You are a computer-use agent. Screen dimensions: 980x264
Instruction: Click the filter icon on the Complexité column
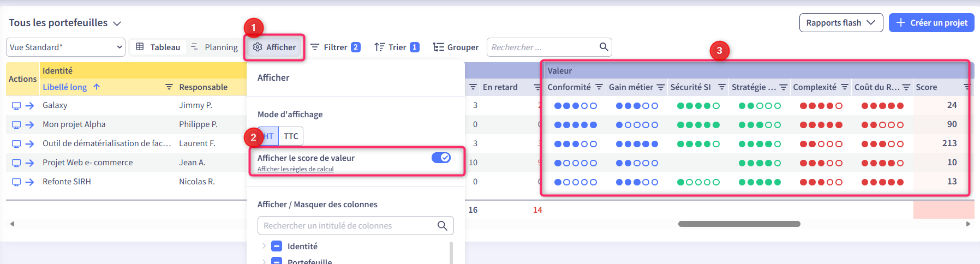pyautogui.click(x=845, y=87)
